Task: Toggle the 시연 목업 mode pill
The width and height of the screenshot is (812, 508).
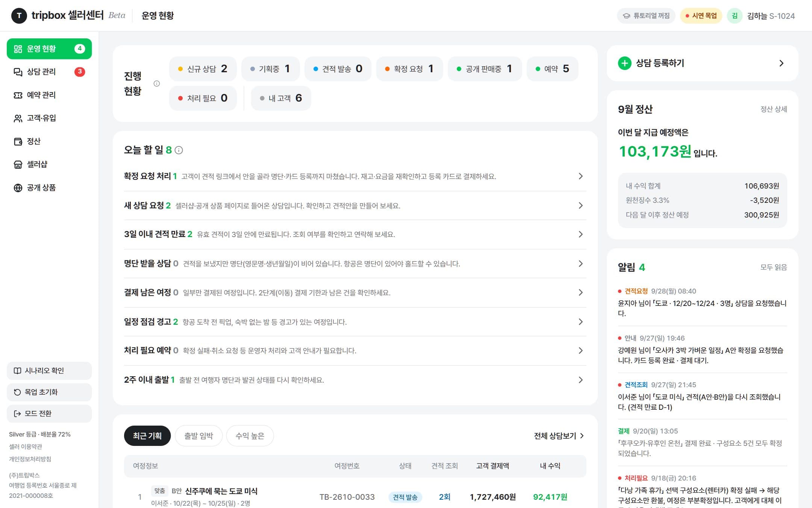Action: click(701, 16)
